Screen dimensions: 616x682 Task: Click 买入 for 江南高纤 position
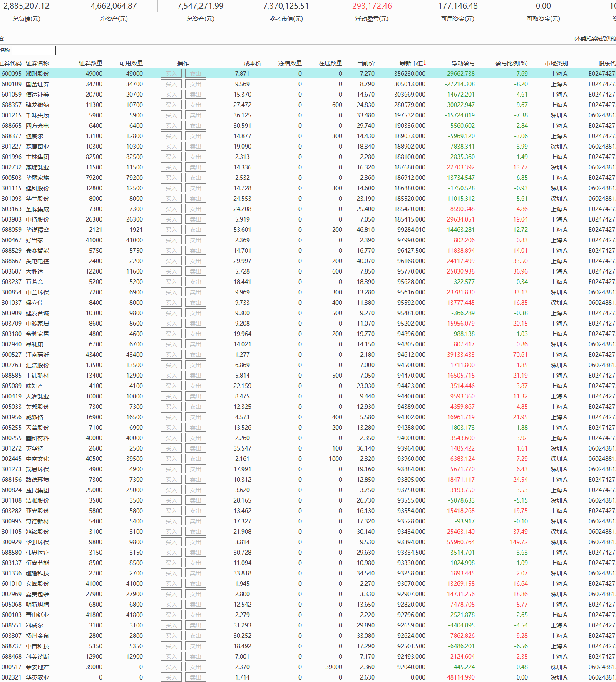click(x=171, y=355)
